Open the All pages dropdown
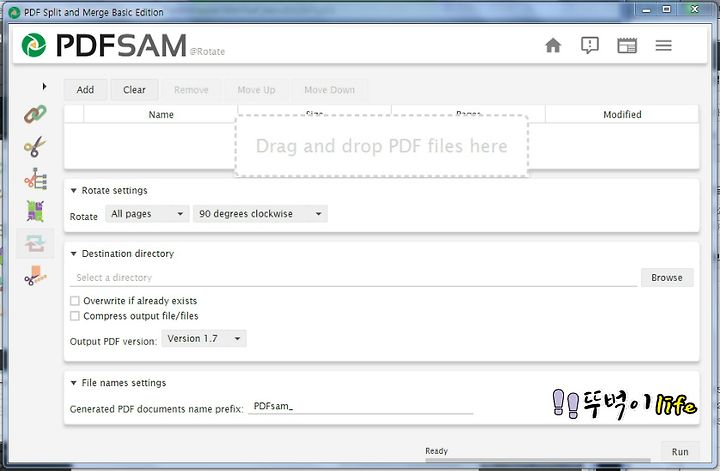 click(x=147, y=213)
